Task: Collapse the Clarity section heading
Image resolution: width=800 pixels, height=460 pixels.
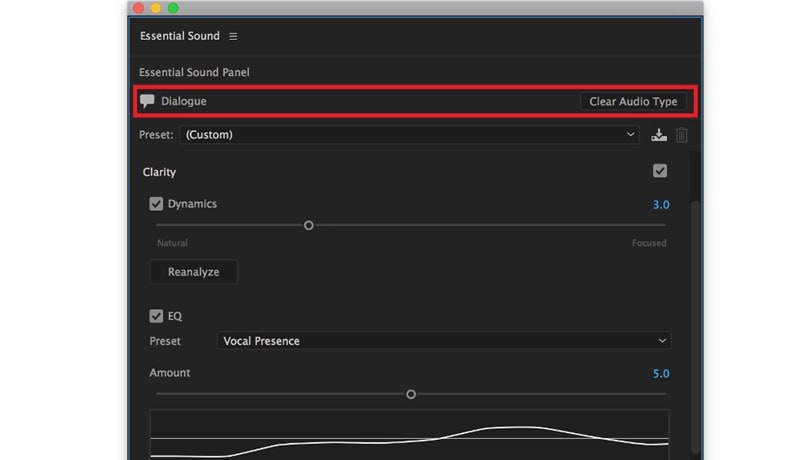Action: (x=160, y=172)
